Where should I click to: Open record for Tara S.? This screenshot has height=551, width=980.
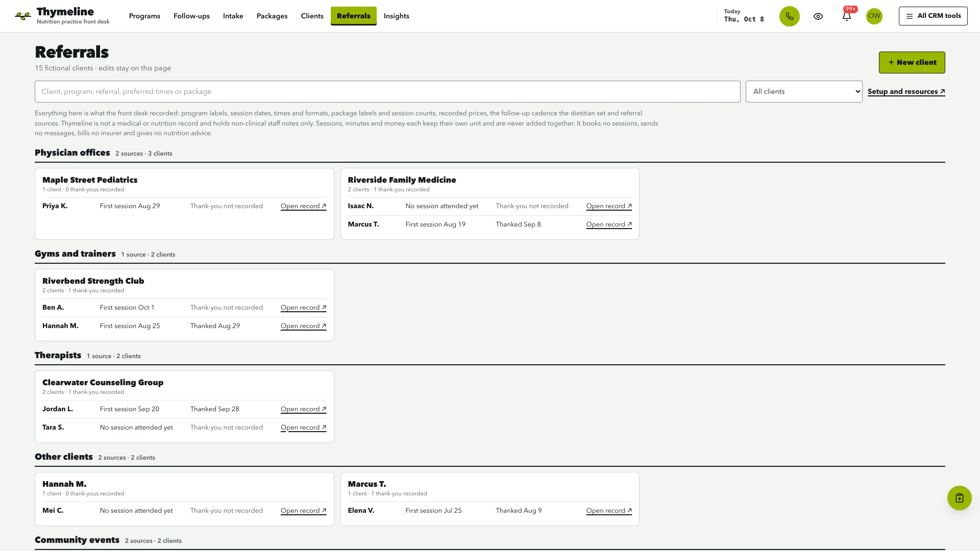(x=304, y=428)
